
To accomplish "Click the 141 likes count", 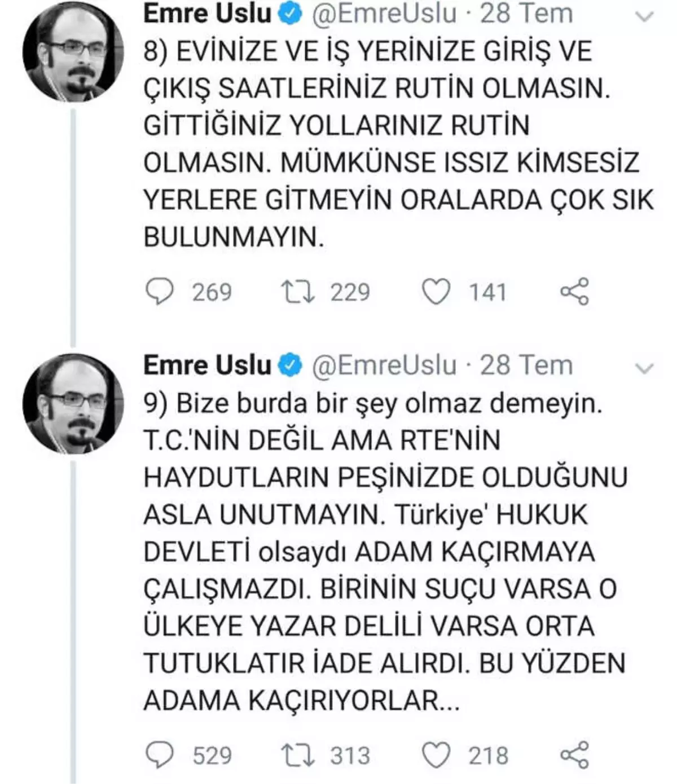I will click(x=487, y=292).
